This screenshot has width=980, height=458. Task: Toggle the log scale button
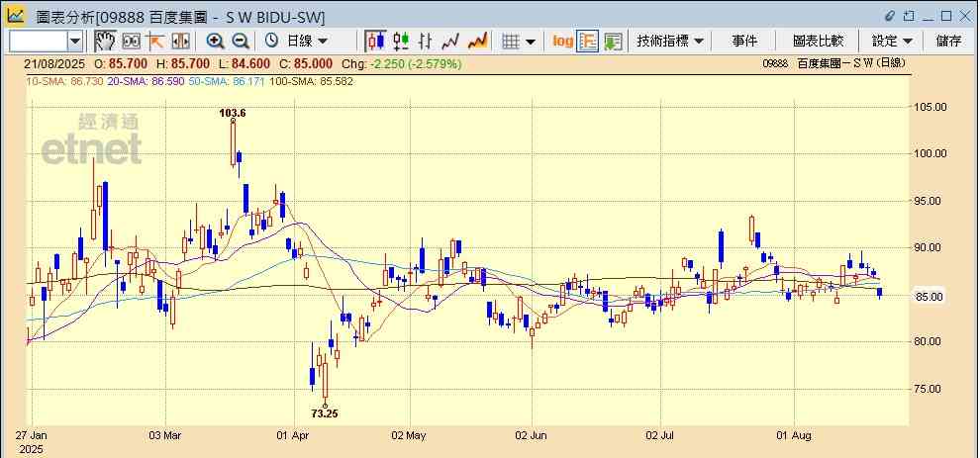562,42
